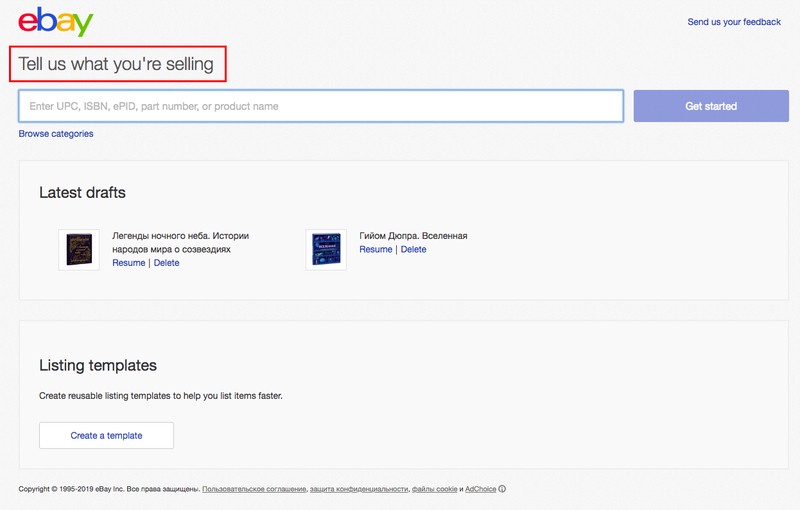Open the Send us your feedback link
This screenshot has width=800, height=510.
click(734, 22)
